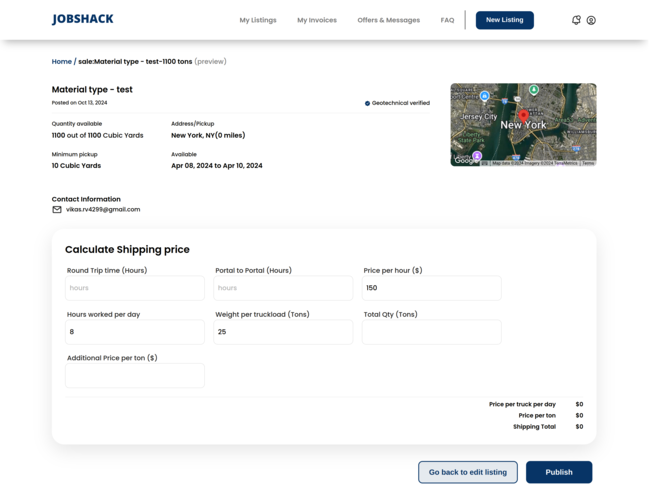This screenshot has height=500, width=655.
Task: Open the Terms link on the map
Action: (x=588, y=163)
